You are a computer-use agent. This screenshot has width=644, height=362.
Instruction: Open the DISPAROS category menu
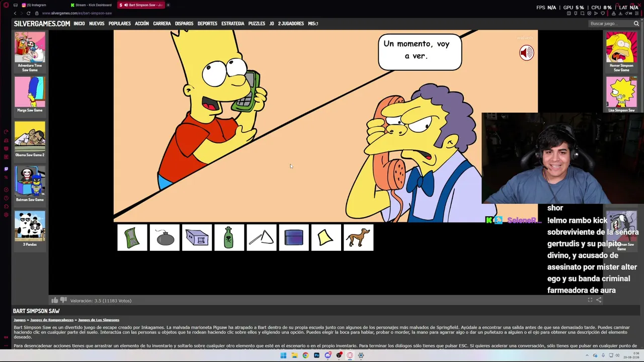(184, 24)
